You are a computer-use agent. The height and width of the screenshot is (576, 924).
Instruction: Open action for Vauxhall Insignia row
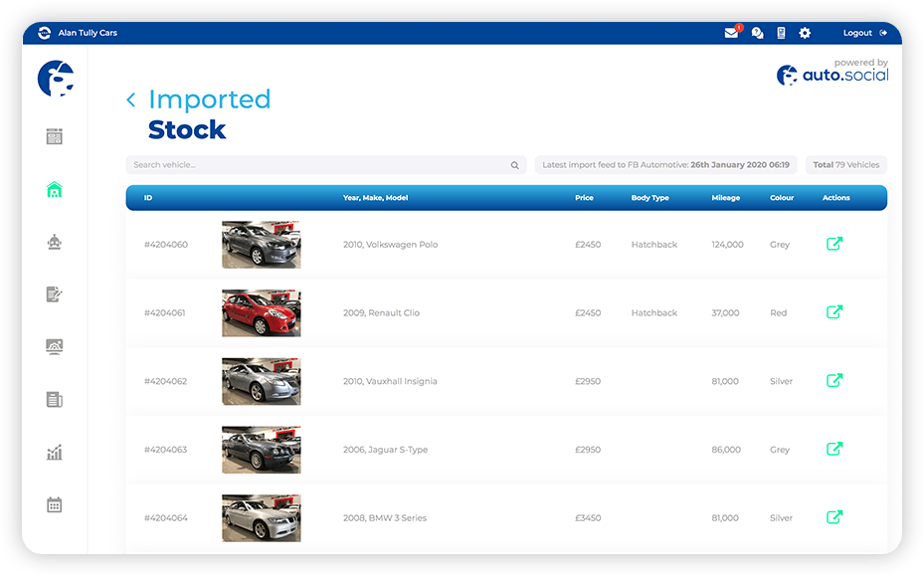(x=834, y=380)
